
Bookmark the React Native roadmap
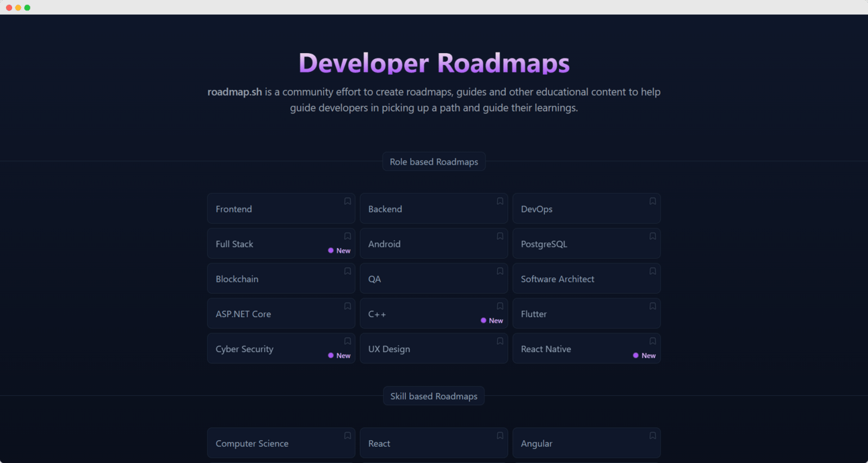tap(652, 341)
